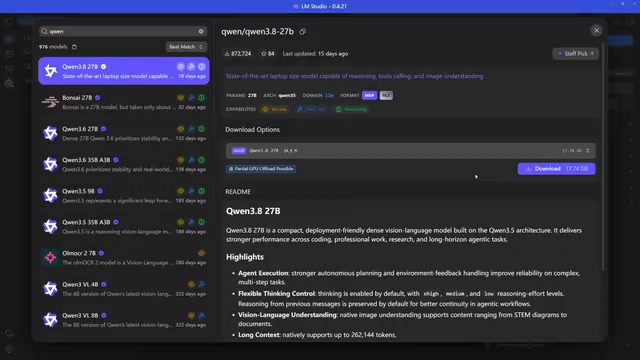Click the README heading
This screenshot has height=360, width=640.
238,192
